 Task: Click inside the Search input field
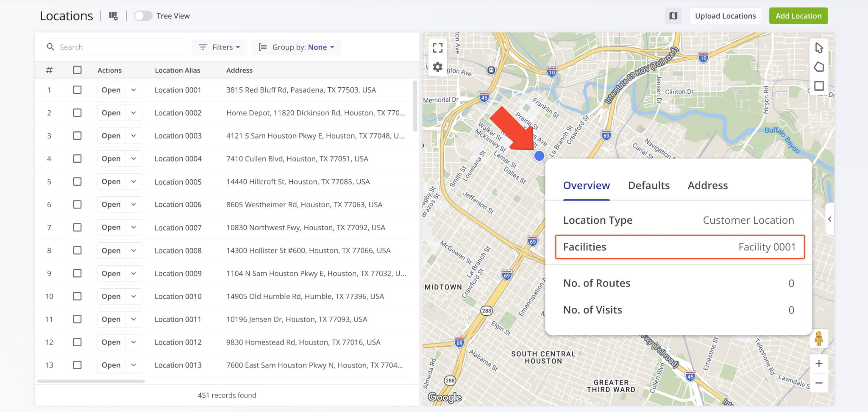(114, 47)
